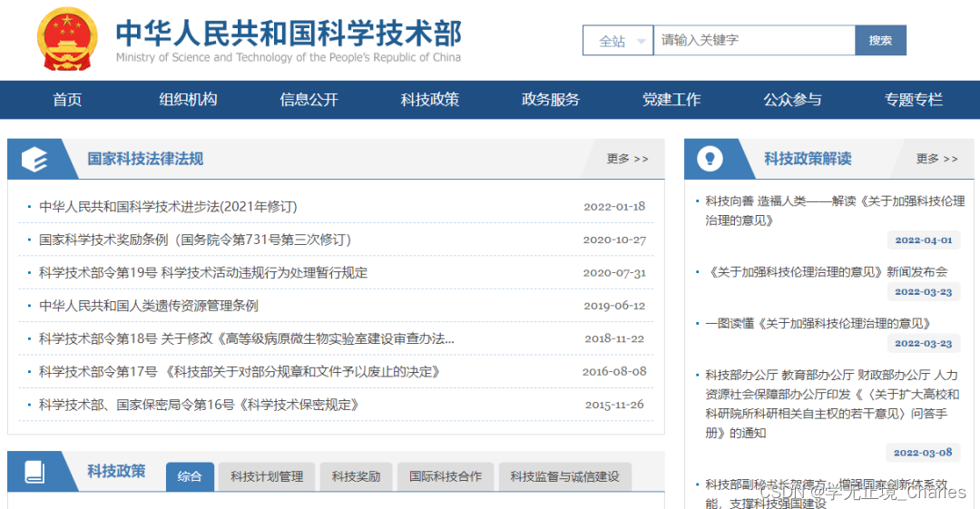Click 更多 in 科技政策解读 section
This screenshot has width=980, height=509.
[936, 159]
